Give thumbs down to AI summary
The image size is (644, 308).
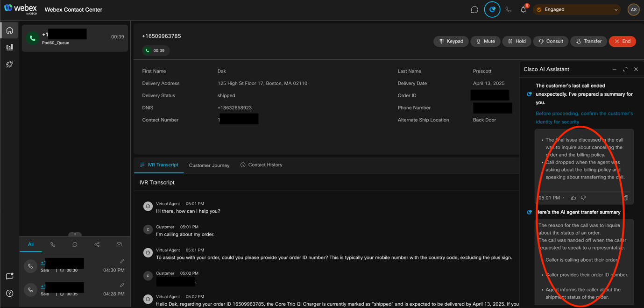[583, 198]
